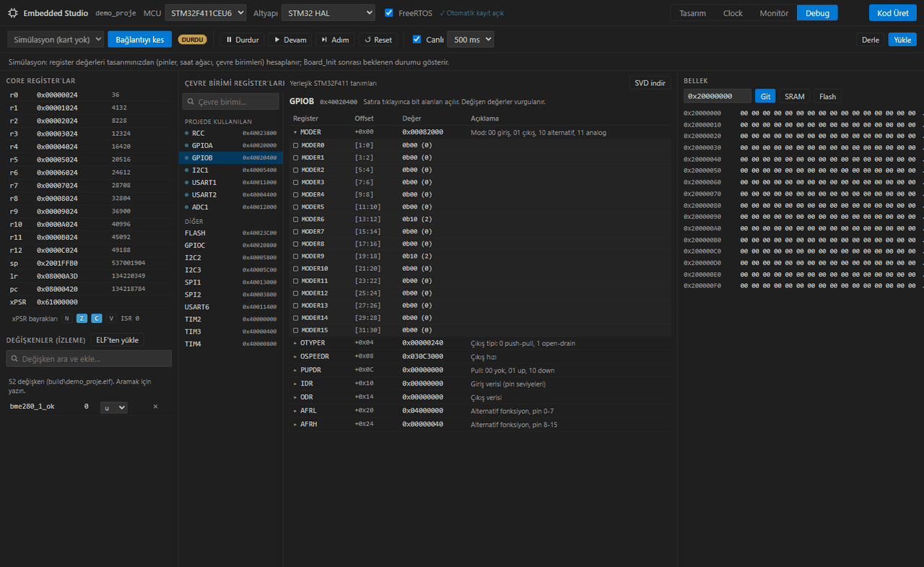The image size is (924, 567).
Task: Click the Derle build button
Action: click(x=871, y=40)
